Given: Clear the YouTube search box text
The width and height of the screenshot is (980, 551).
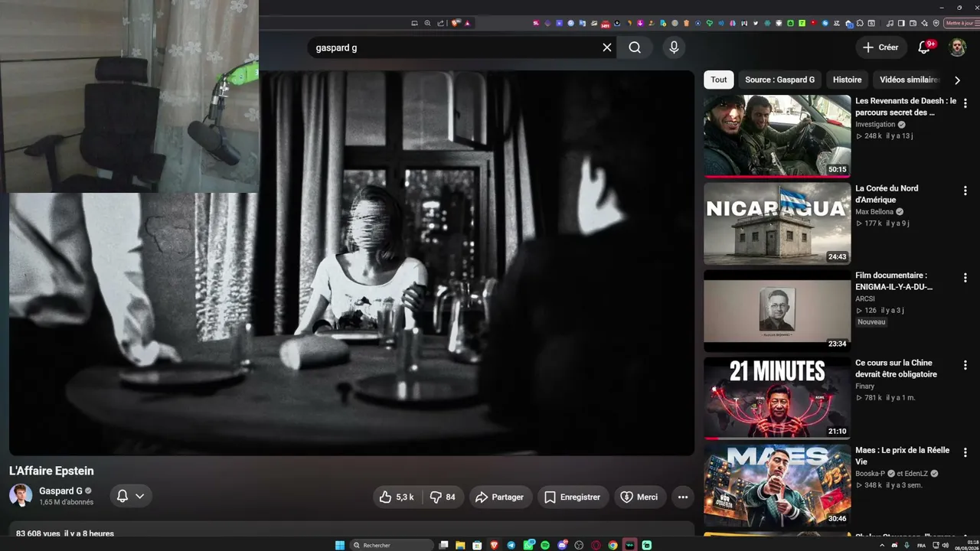Looking at the screenshot, I should [x=607, y=47].
